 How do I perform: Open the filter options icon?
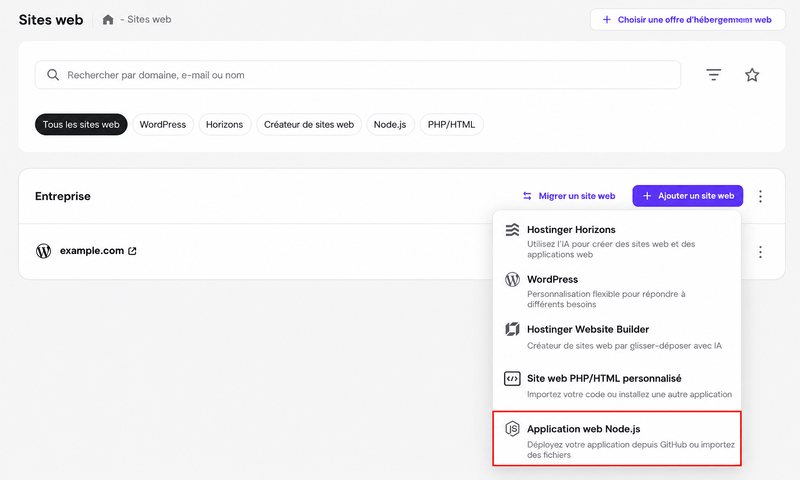click(713, 75)
